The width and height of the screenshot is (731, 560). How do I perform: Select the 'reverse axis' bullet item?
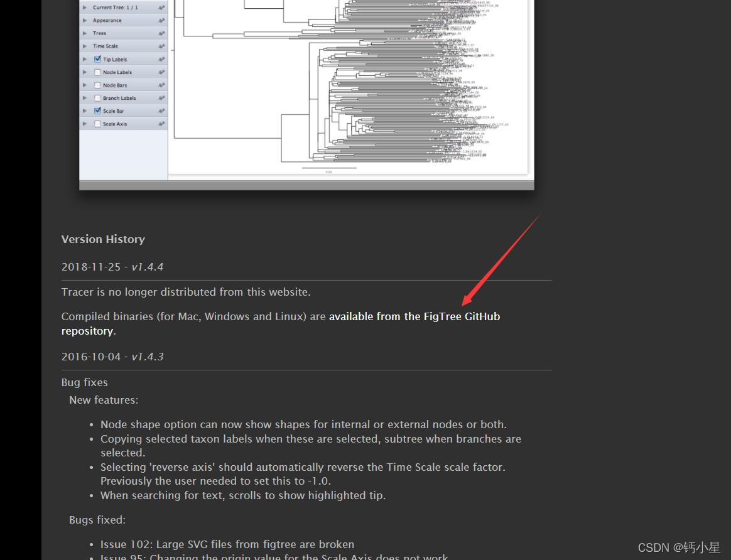(303, 474)
